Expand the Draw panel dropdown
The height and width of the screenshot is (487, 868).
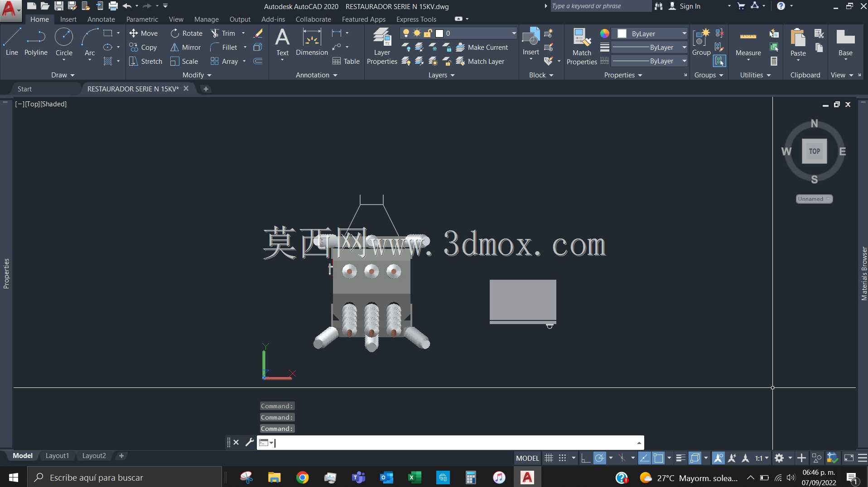click(63, 75)
